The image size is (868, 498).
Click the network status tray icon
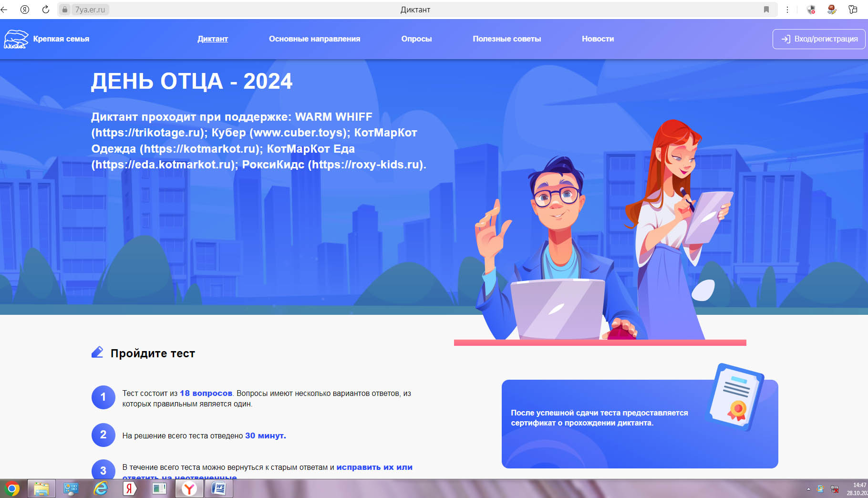tap(835, 489)
